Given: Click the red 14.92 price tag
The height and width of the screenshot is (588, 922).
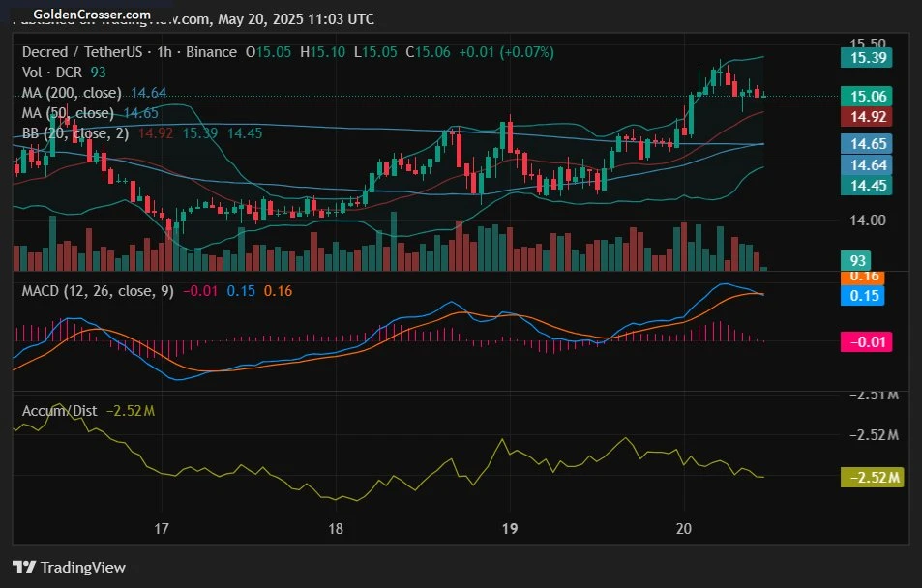Looking at the screenshot, I should (x=864, y=117).
